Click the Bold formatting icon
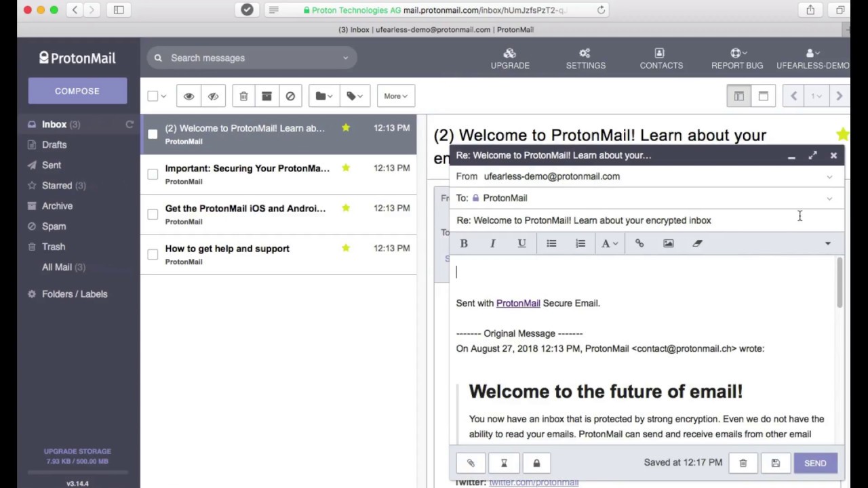The height and width of the screenshot is (488, 868). (464, 243)
